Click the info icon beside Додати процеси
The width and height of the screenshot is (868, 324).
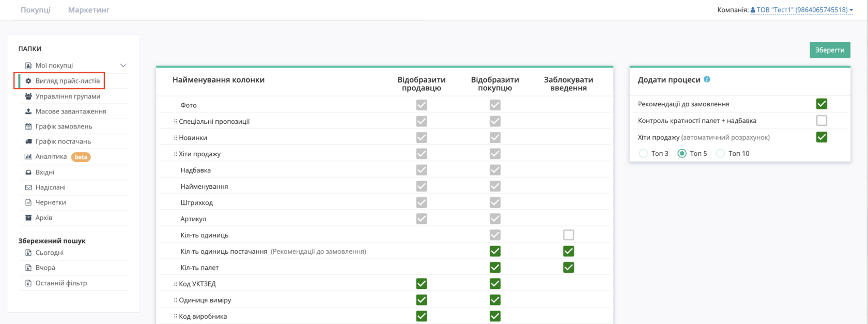(707, 79)
